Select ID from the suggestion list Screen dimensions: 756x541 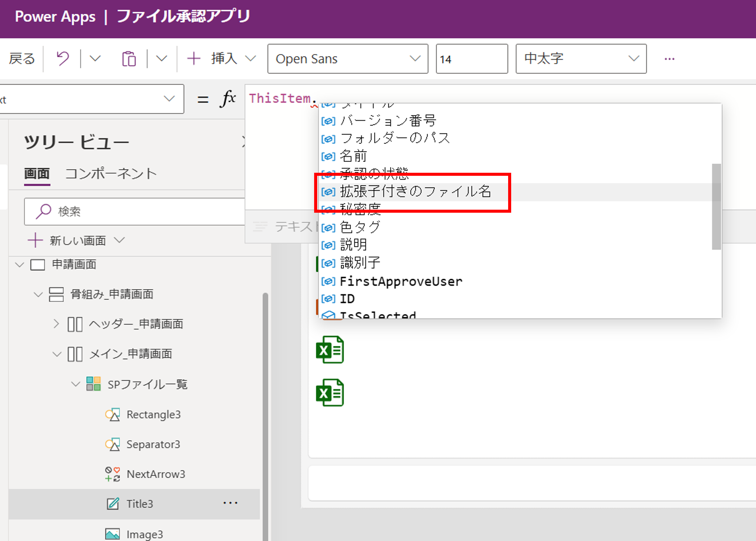click(520, 299)
